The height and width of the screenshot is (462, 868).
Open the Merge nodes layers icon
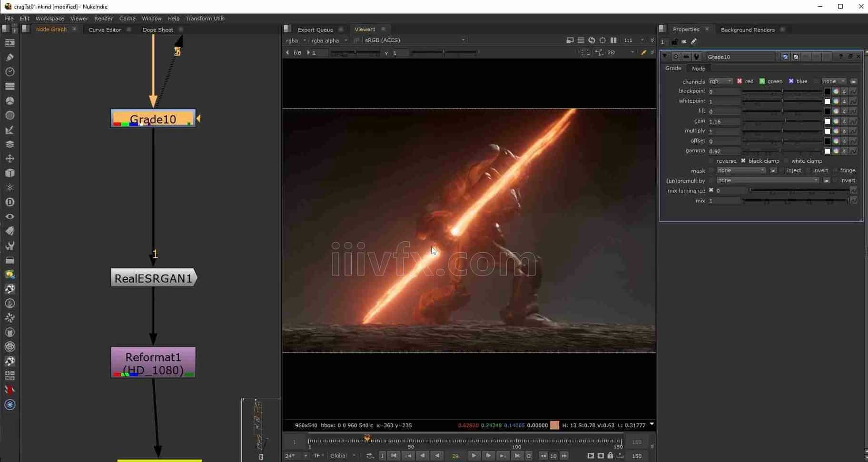[10, 144]
